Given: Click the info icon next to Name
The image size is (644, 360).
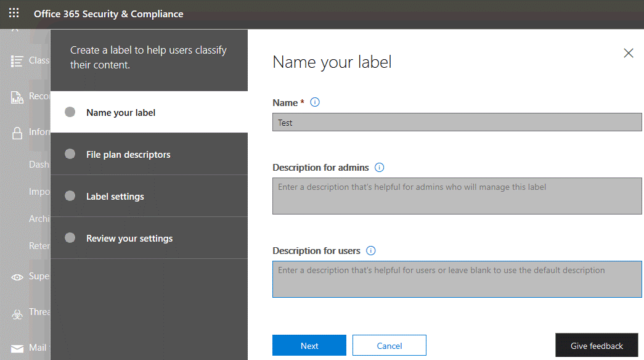Looking at the screenshot, I should [315, 102].
